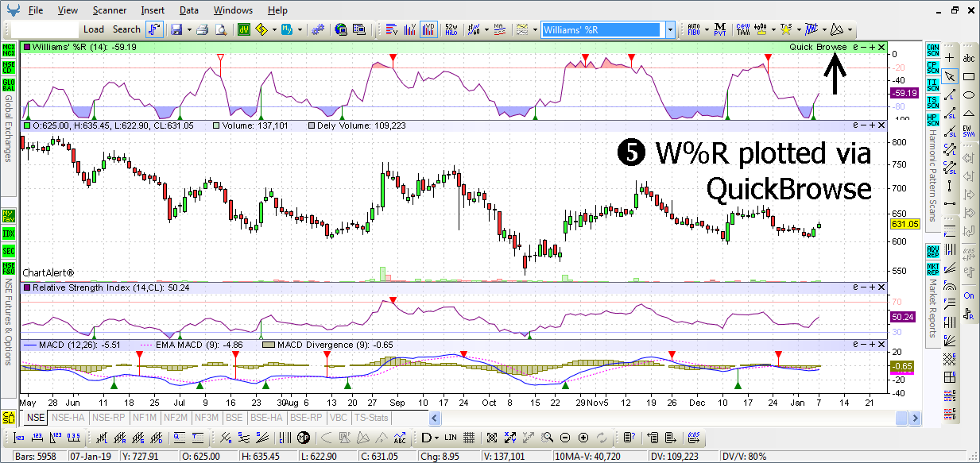Click the symbol input field

pyautogui.click(x=45, y=29)
